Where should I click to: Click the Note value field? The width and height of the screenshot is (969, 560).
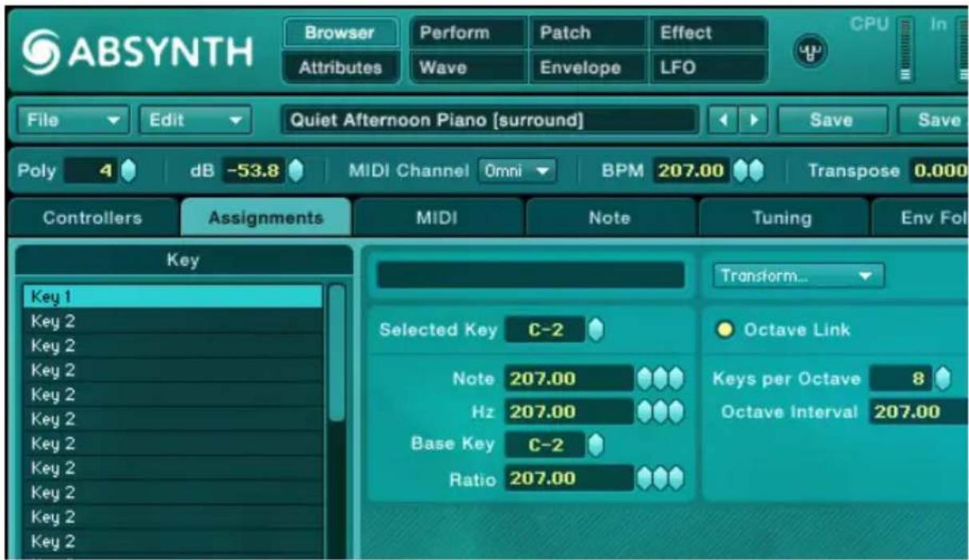[x=569, y=379]
